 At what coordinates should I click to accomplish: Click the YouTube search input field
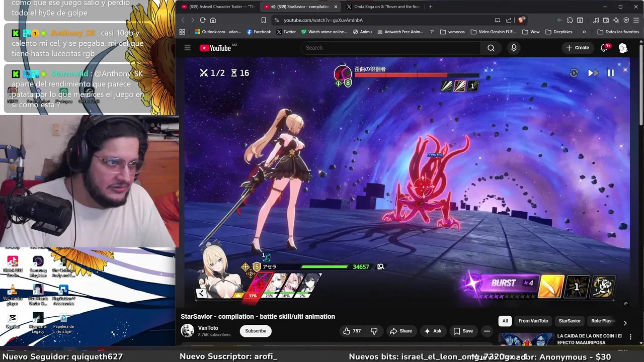[x=390, y=48]
